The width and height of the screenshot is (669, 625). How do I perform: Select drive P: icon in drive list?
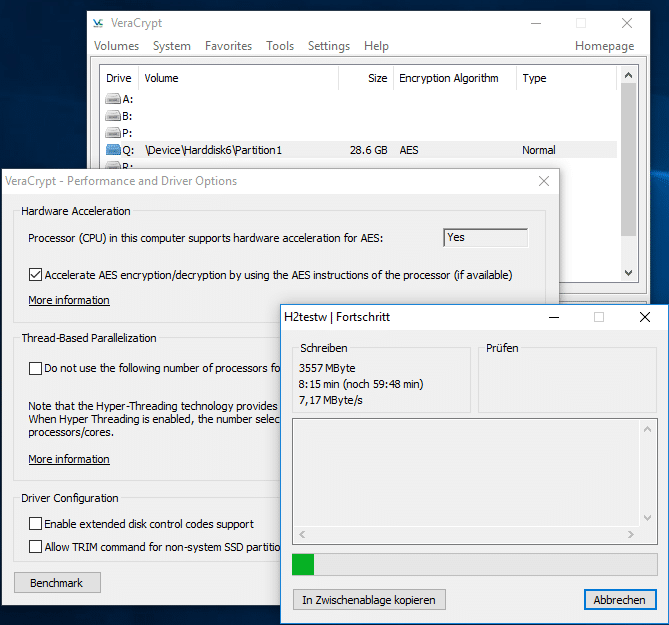tap(113, 133)
